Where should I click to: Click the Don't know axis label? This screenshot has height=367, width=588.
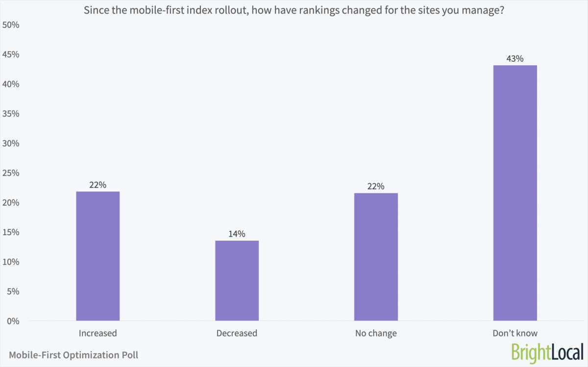pos(515,333)
